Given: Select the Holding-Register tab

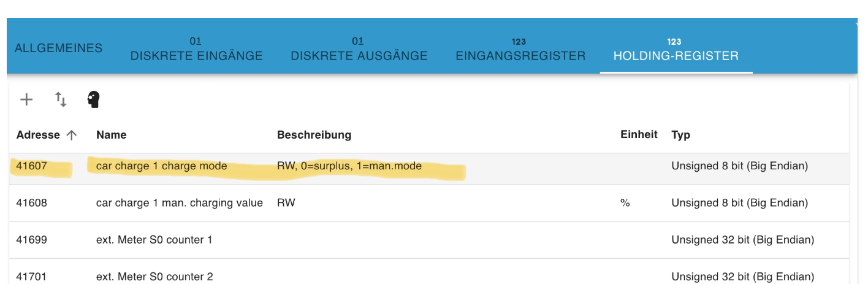Looking at the screenshot, I should pyautogui.click(x=676, y=50).
